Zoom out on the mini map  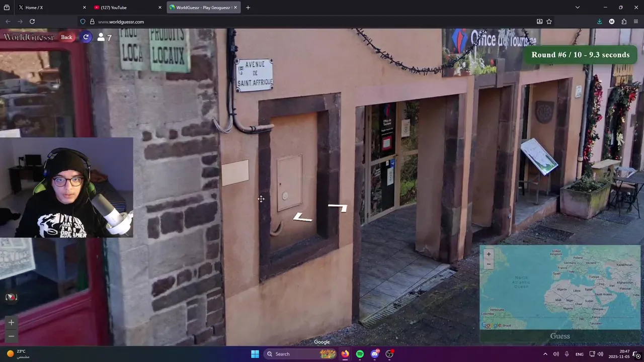(488, 264)
